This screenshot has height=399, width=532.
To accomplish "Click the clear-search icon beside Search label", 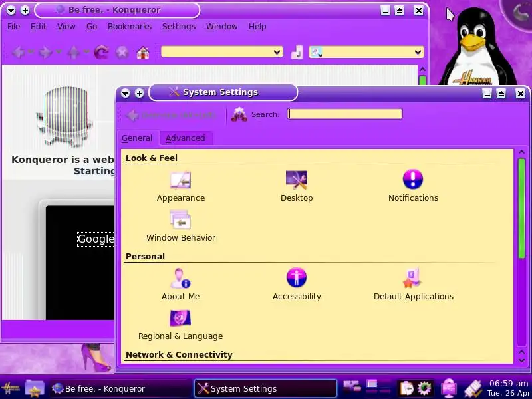I will (x=239, y=114).
